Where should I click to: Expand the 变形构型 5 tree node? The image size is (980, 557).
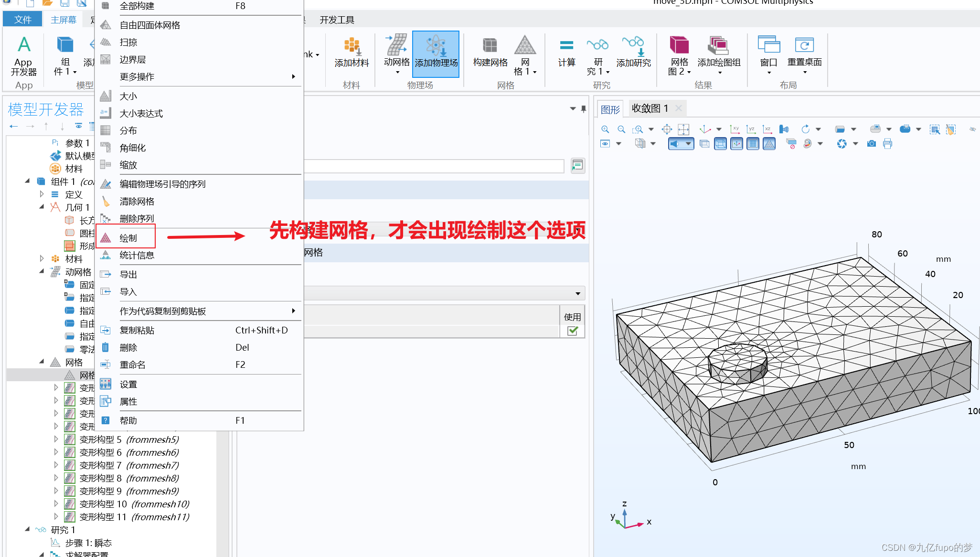coord(56,439)
